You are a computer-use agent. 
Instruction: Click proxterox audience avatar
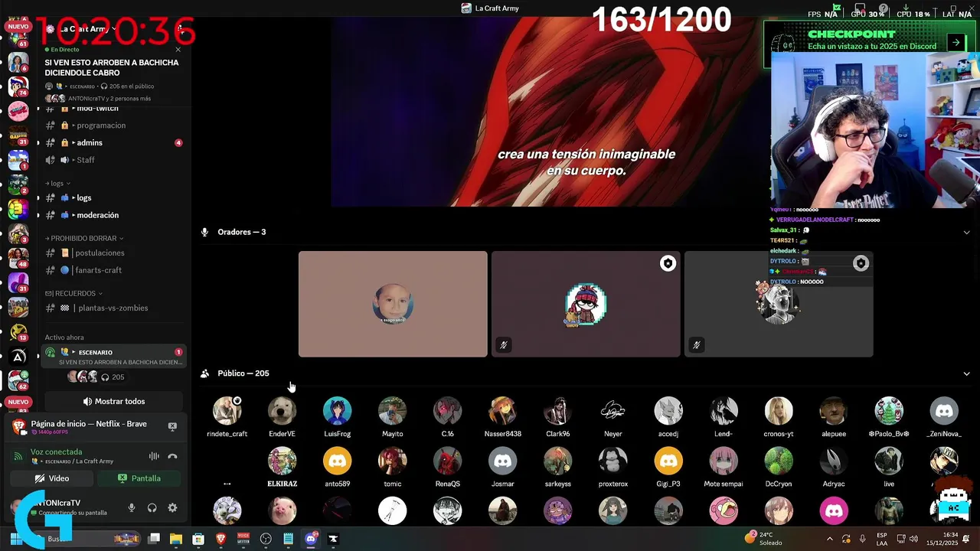click(x=613, y=461)
